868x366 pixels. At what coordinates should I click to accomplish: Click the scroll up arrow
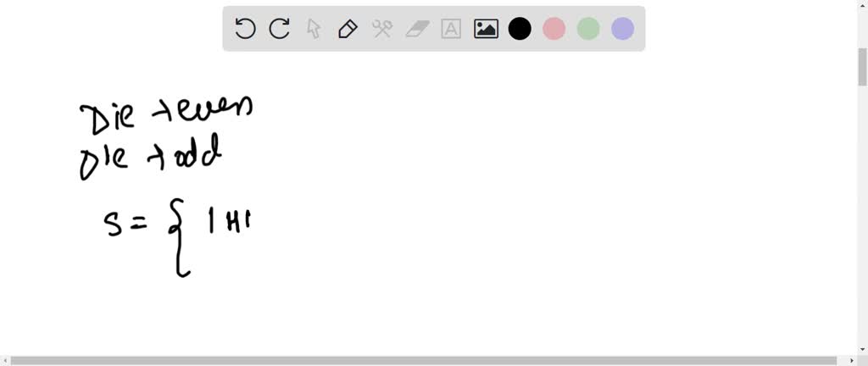[x=862, y=4]
